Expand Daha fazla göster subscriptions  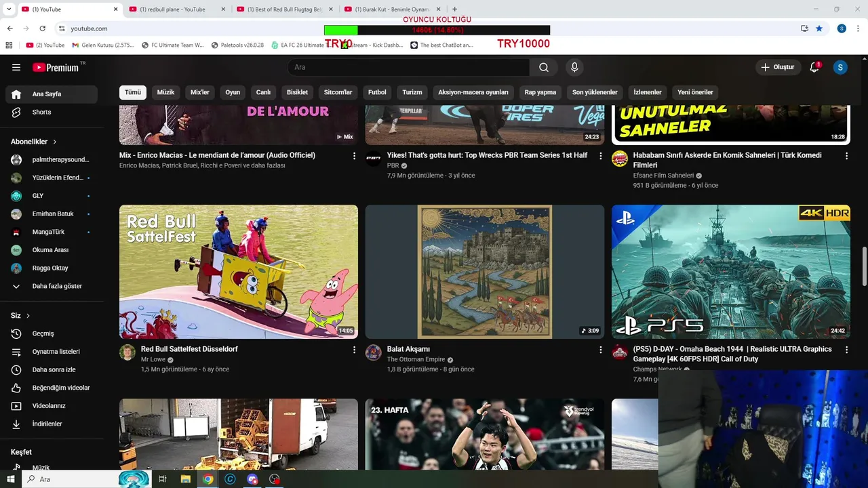(52, 286)
